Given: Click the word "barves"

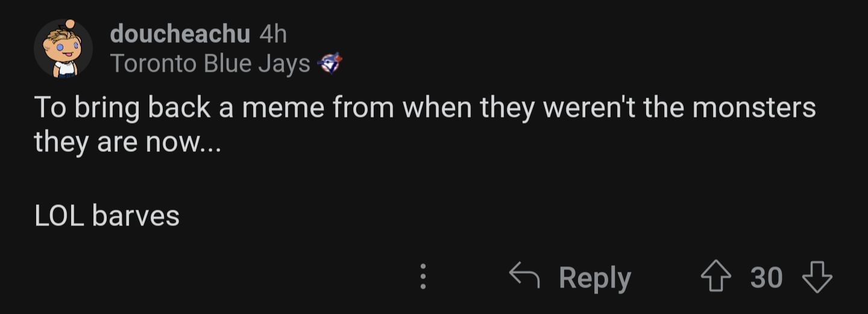Looking at the screenshot, I should (136, 216).
